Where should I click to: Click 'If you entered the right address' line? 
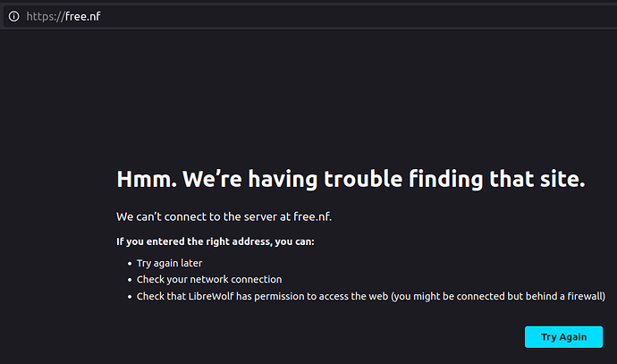pyautogui.click(x=216, y=241)
